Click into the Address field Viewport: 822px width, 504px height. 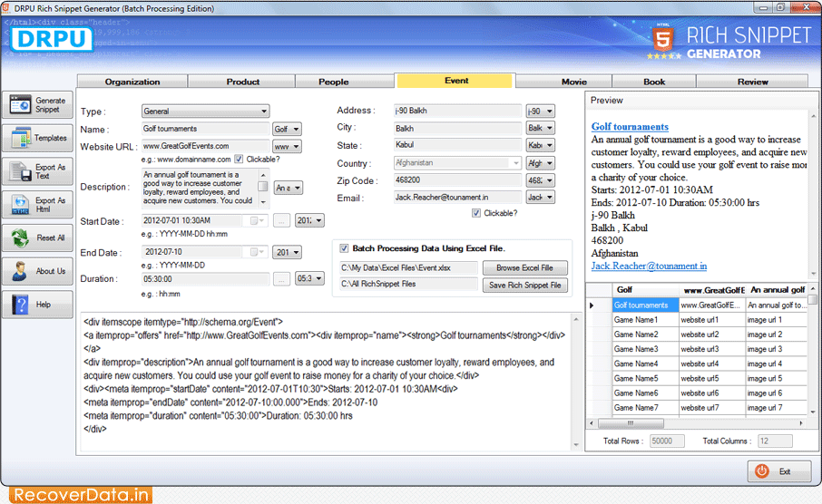457,111
